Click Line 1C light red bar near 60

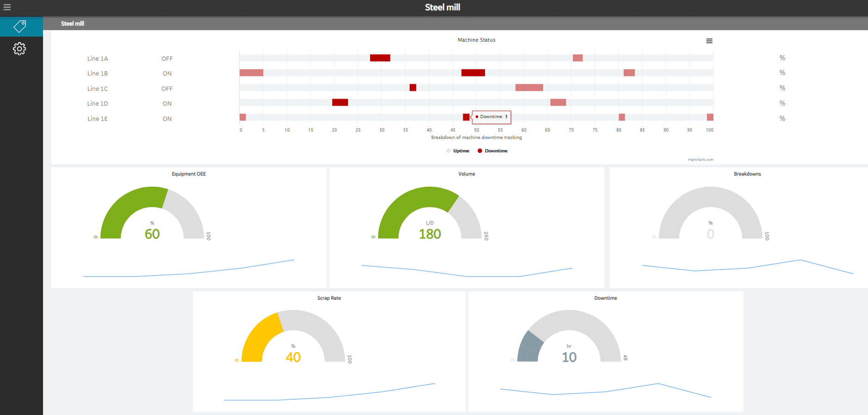tap(529, 88)
